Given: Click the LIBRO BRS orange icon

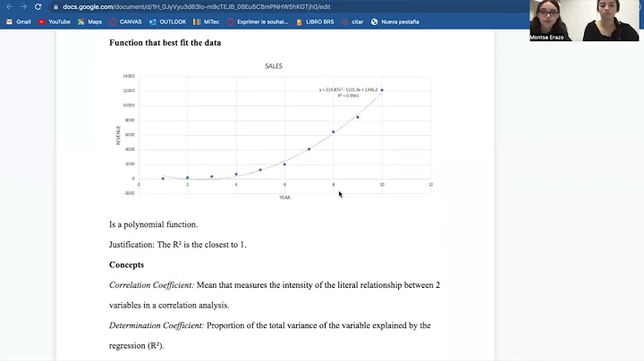Looking at the screenshot, I should (x=299, y=21).
